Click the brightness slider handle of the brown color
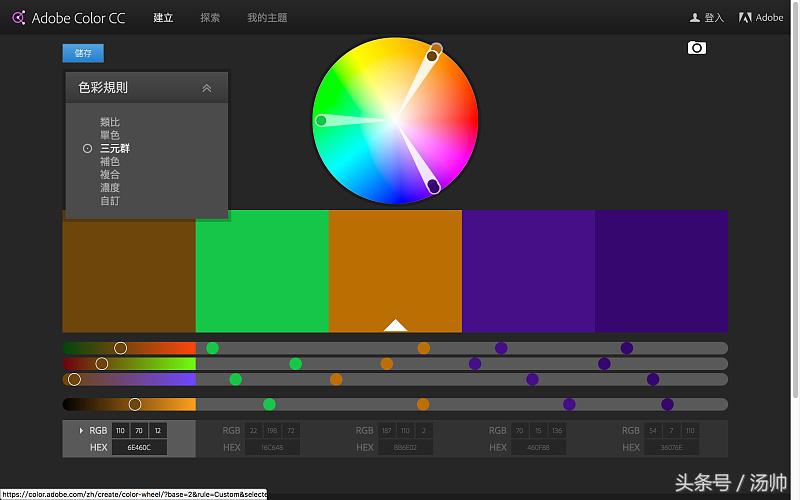 [x=135, y=405]
